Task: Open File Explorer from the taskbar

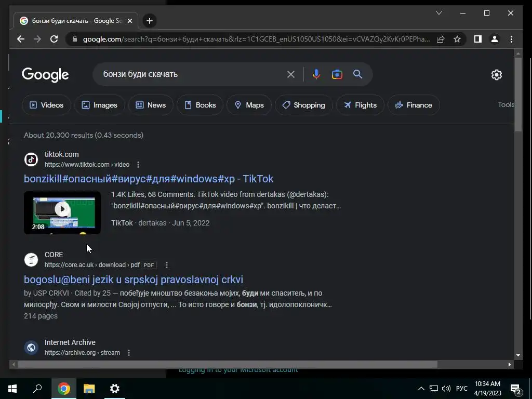Action: click(x=89, y=389)
